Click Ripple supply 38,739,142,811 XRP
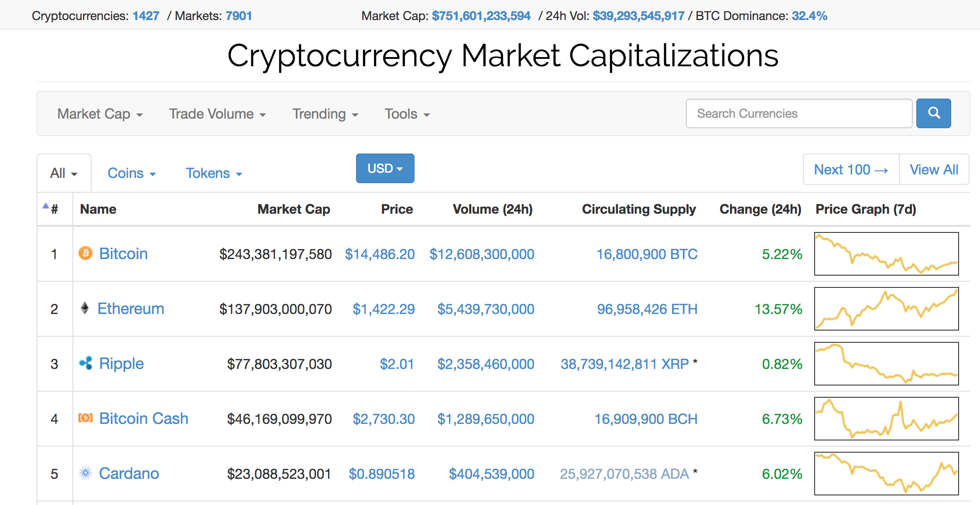 [624, 364]
